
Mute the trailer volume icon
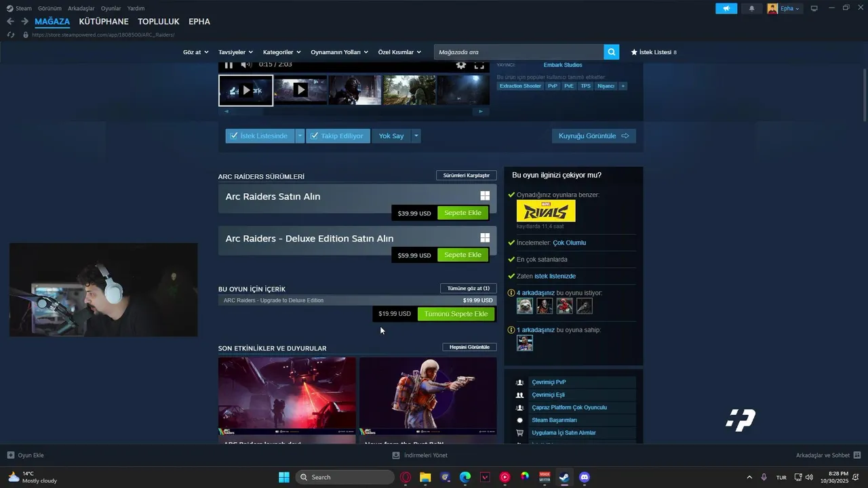pyautogui.click(x=246, y=64)
